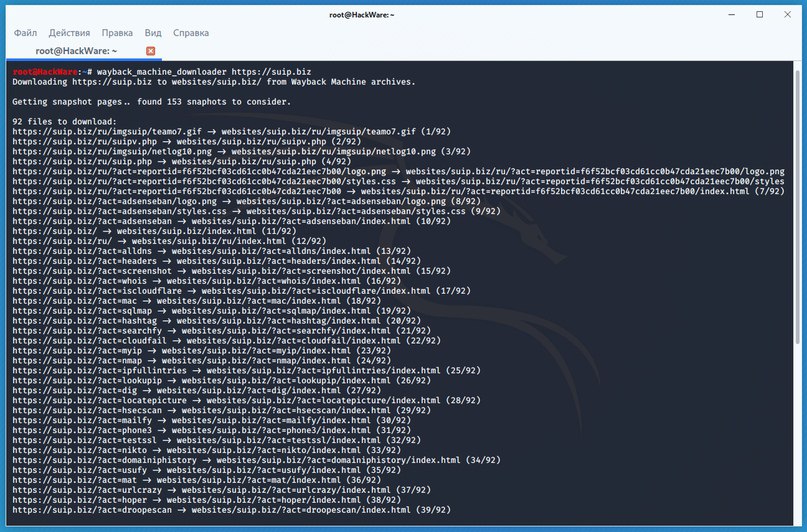The width and height of the screenshot is (807, 532).
Task: Click the ?act=alldns (13/92) line
Action: [x=212, y=251]
